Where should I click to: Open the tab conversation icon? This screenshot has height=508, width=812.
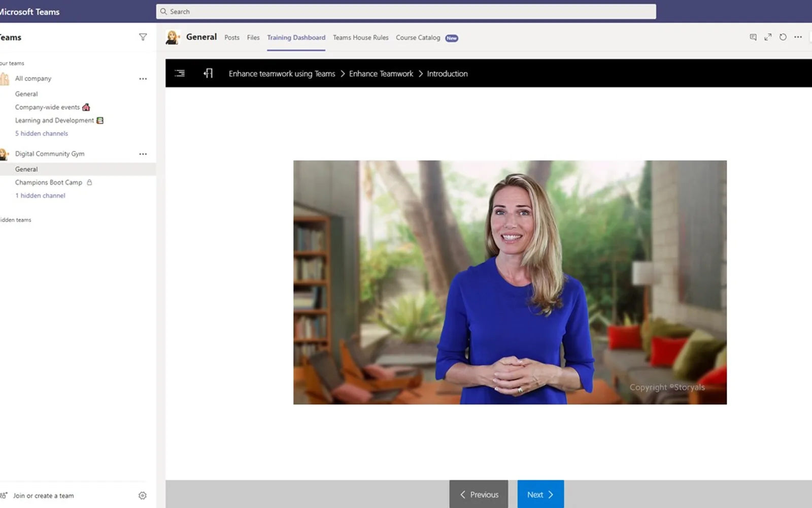(x=753, y=37)
